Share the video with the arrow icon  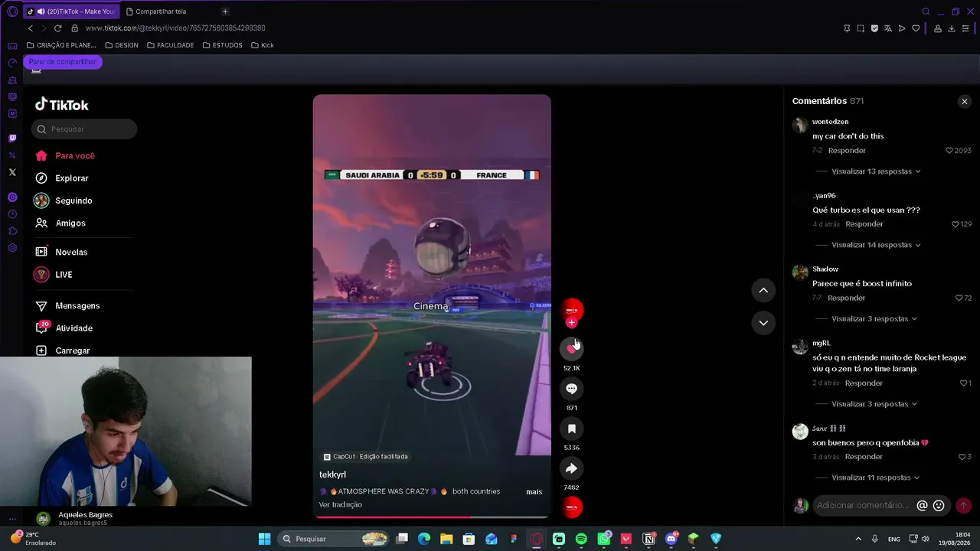[571, 468]
